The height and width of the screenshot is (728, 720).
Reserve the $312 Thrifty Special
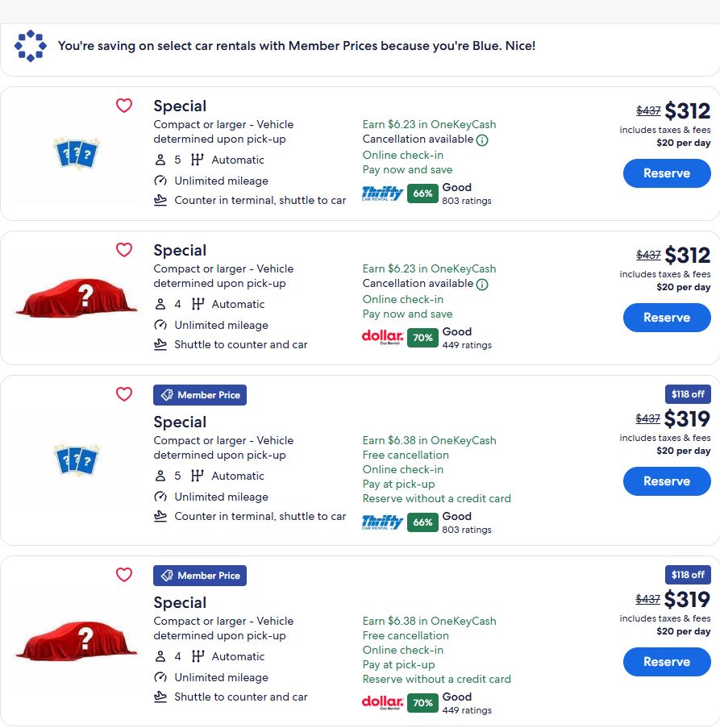click(666, 173)
